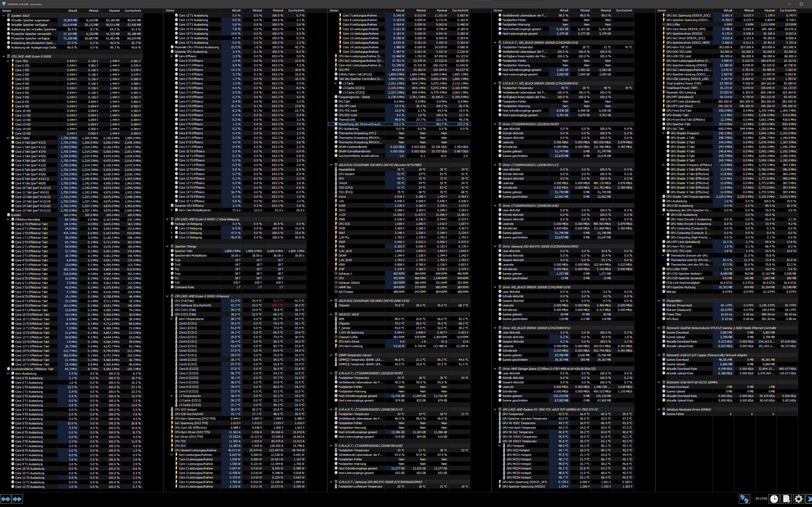Expand the Core C0 Belegung node
Viewport: 812px width, 507px height.
(172, 228)
